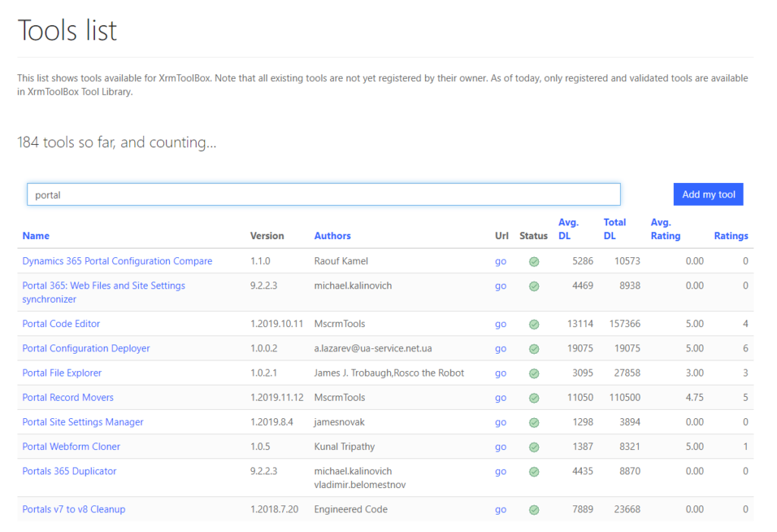Sort by the Ratings column header
This screenshot has height=532, width=777.
click(731, 235)
